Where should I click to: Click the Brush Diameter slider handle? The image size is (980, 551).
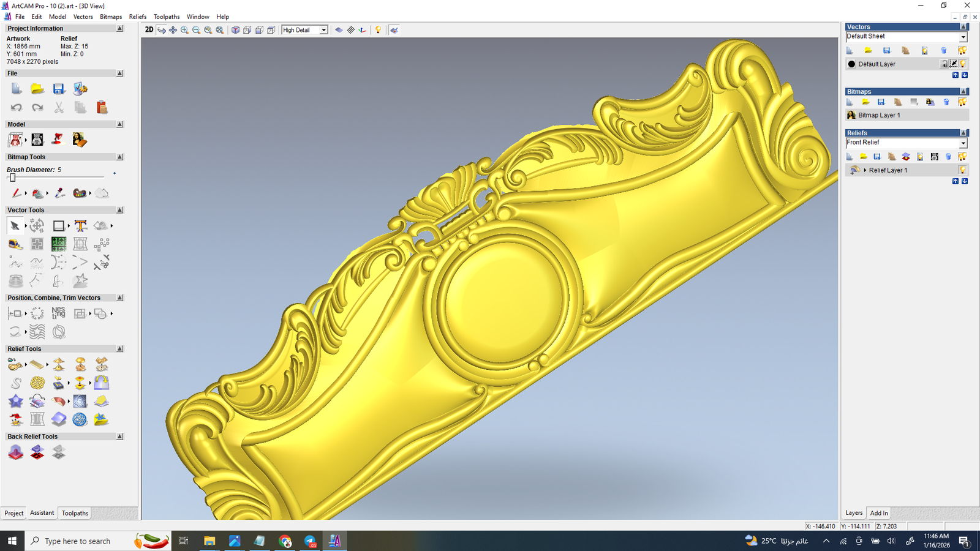point(12,178)
